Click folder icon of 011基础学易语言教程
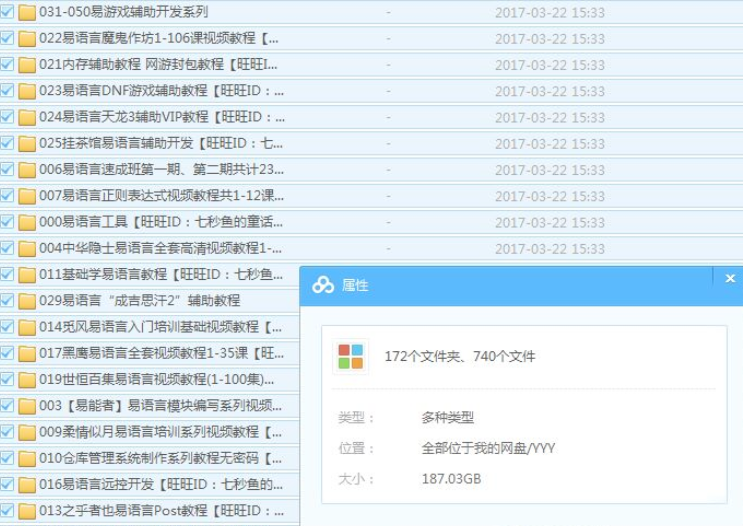The image size is (743, 526). pos(27,275)
